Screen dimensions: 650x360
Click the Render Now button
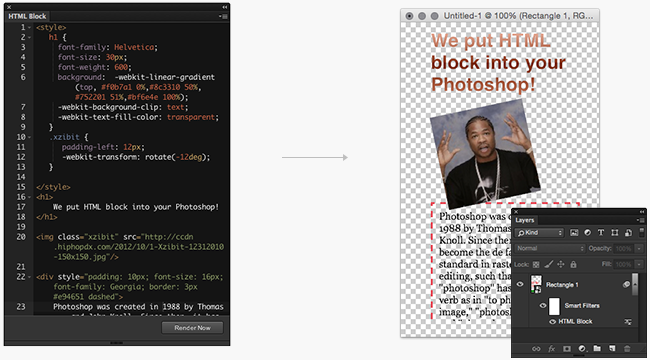click(192, 328)
